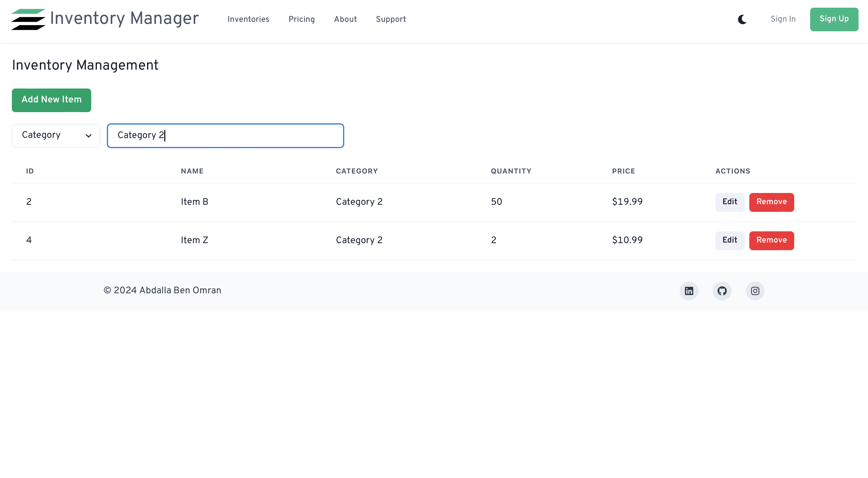Image resolution: width=868 pixels, height=478 pixels.
Task: Click the Inventory Manager stacked-layers logo
Action: 28,19
